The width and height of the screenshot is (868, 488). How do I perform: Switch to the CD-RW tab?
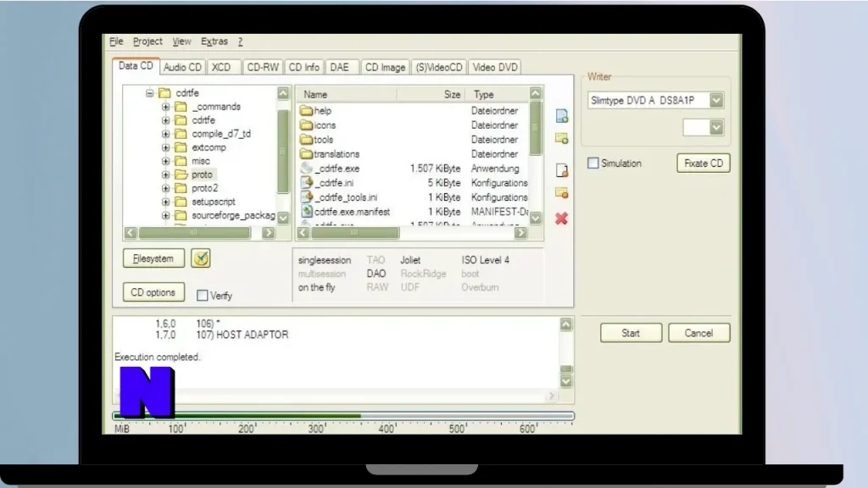[x=263, y=67]
